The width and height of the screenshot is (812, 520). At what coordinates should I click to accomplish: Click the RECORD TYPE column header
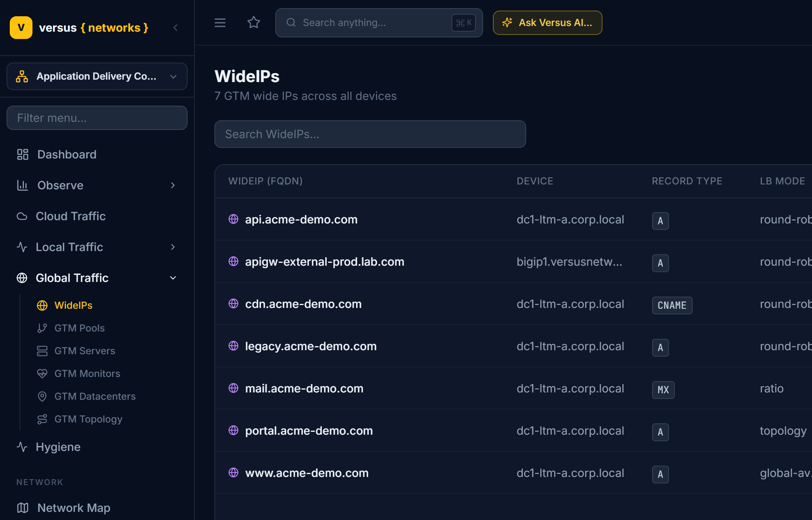pyautogui.click(x=687, y=181)
